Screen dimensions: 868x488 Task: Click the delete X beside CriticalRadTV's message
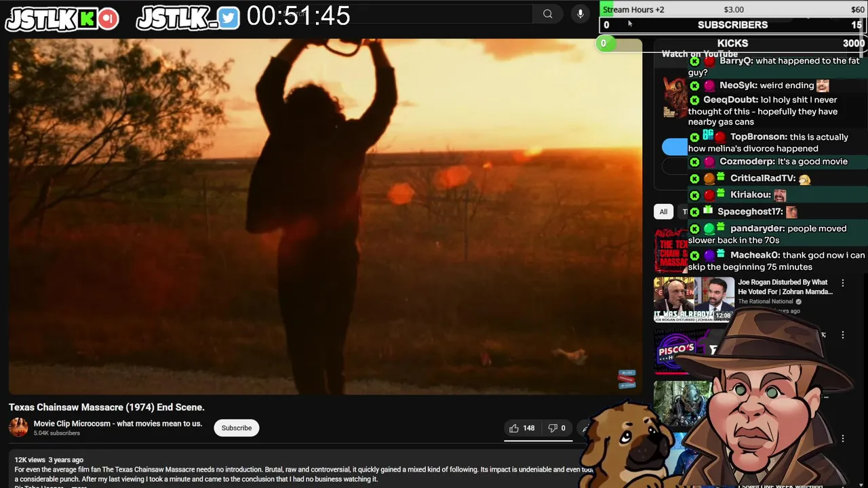(x=694, y=178)
